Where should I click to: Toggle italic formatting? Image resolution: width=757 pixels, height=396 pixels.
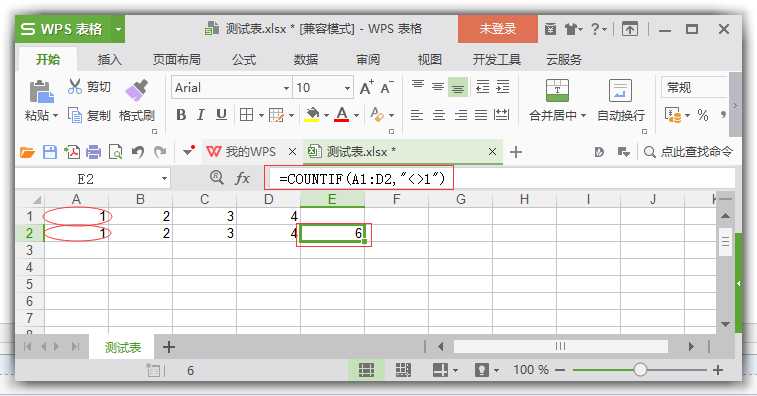click(201, 114)
